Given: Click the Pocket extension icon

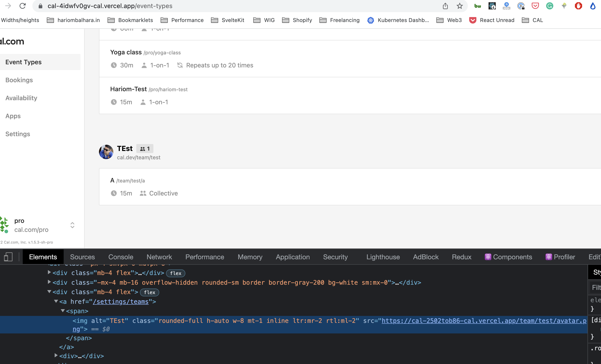Looking at the screenshot, I should coord(535,6).
